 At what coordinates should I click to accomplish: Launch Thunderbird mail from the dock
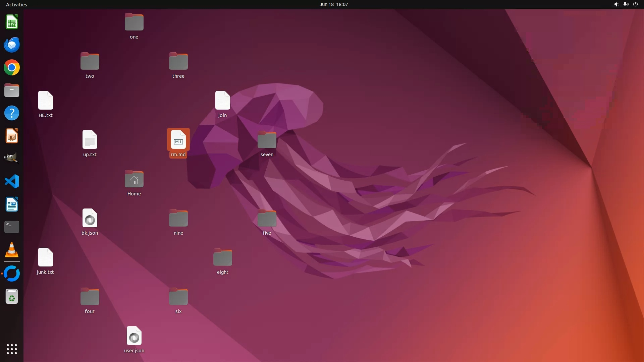pos(12,45)
